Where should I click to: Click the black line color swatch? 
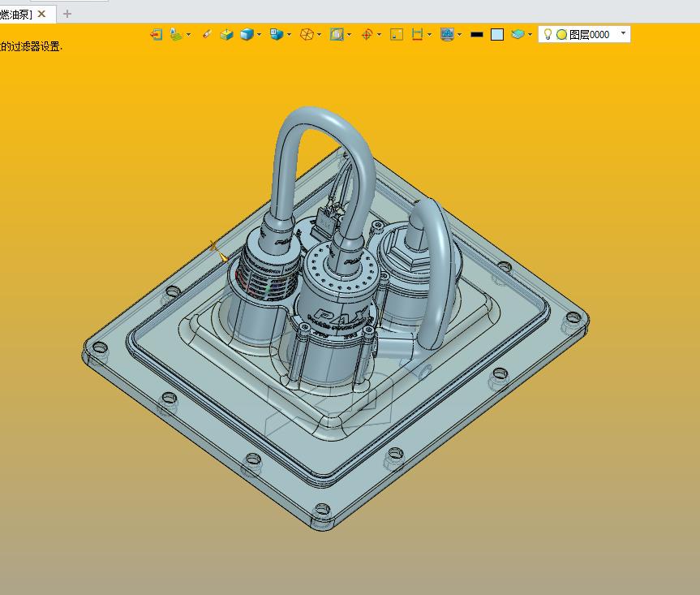point(477,34)
